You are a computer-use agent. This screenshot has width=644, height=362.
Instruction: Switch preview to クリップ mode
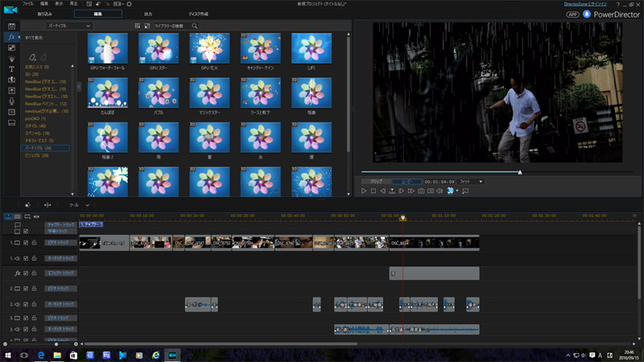tap(376, 182)
